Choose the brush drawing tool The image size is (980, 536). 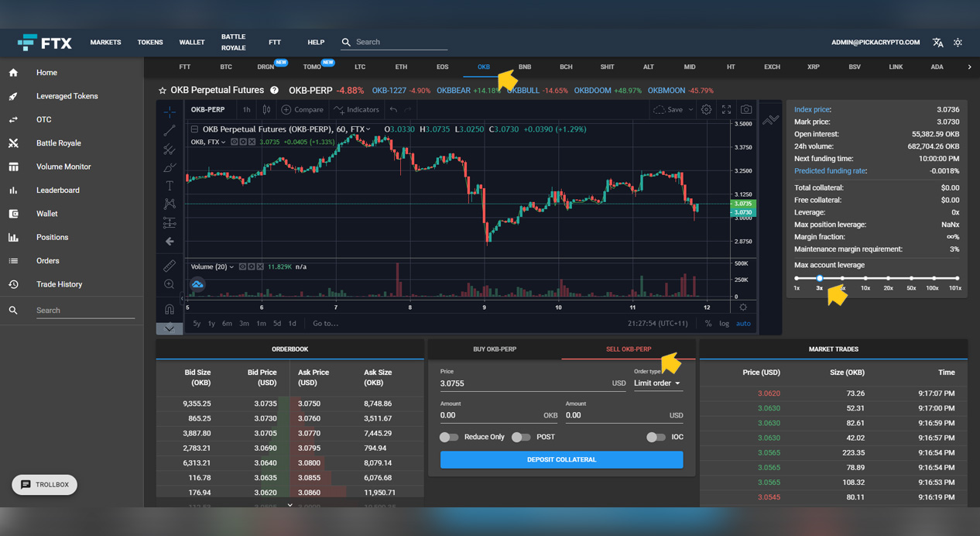(x=170, y=167)
